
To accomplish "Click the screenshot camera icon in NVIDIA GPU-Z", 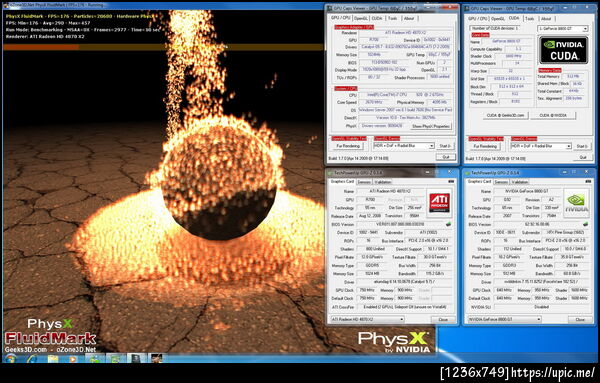I will coord(588,181).
